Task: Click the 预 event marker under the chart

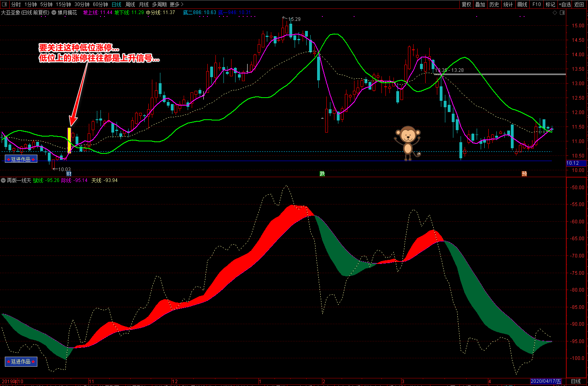Action: pos(524,174)
